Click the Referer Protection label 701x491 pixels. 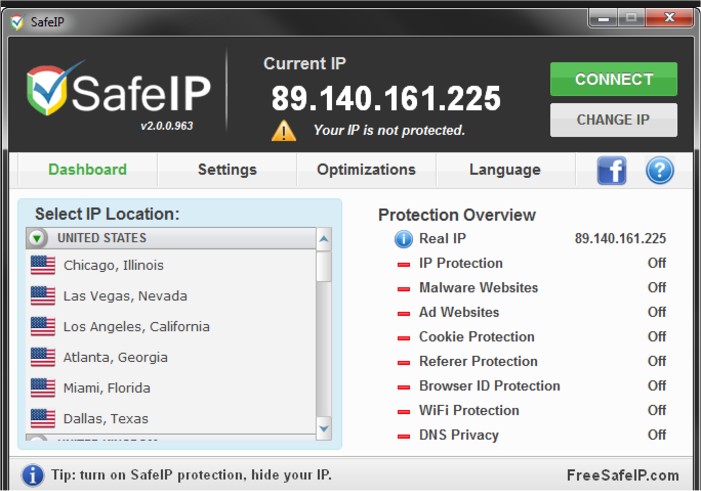[478, 361]
